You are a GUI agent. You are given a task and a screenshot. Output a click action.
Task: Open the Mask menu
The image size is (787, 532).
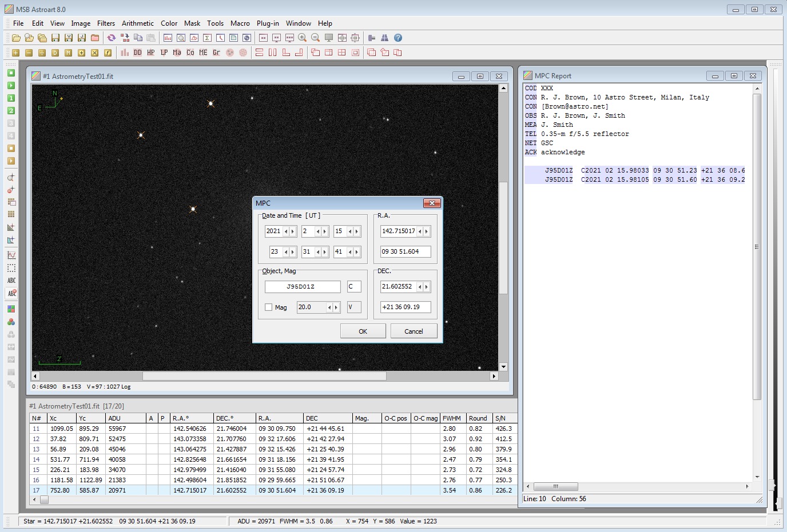click(x=192, y=23)
